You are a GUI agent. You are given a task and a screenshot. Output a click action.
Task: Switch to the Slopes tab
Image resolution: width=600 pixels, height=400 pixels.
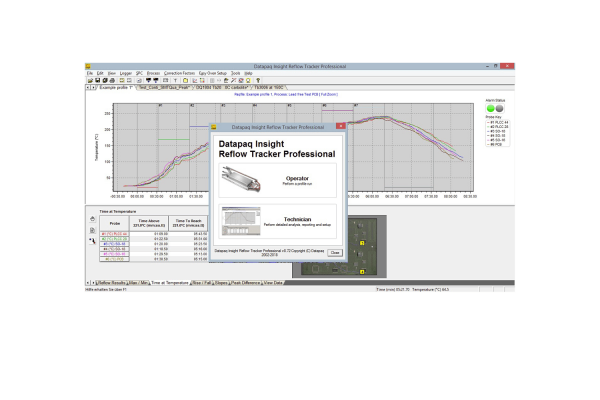click(x=221, y=283)
